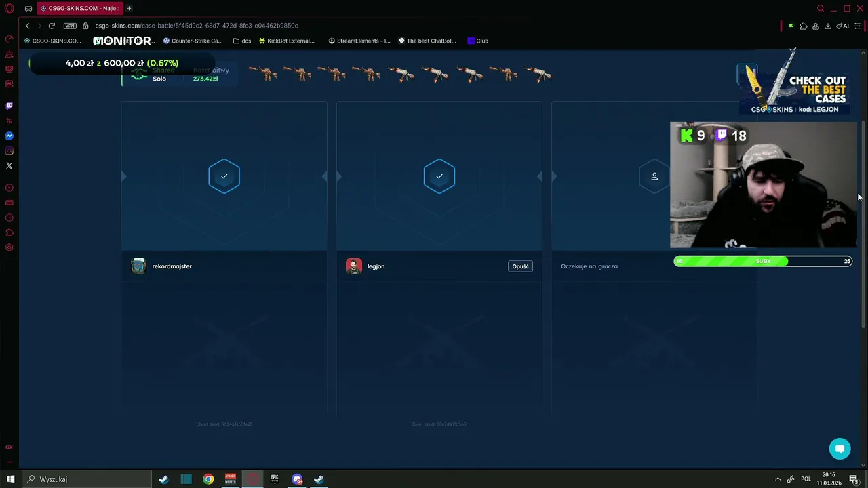Screen dimensions: 868x488
Task: Open the downloads icon in toolbar
Action: point(828,26)
